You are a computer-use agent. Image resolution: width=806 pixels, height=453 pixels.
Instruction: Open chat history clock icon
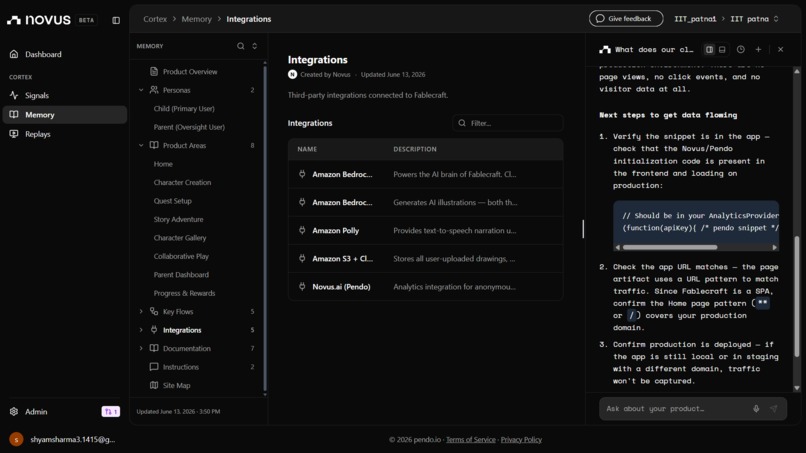741,49
